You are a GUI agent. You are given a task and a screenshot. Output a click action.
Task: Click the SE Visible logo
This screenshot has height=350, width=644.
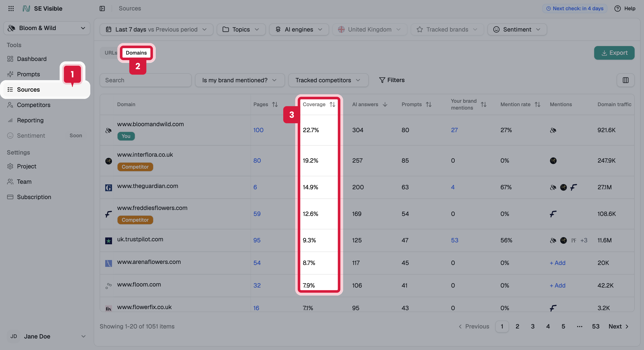pyautogui.click(x=26, y=9)
